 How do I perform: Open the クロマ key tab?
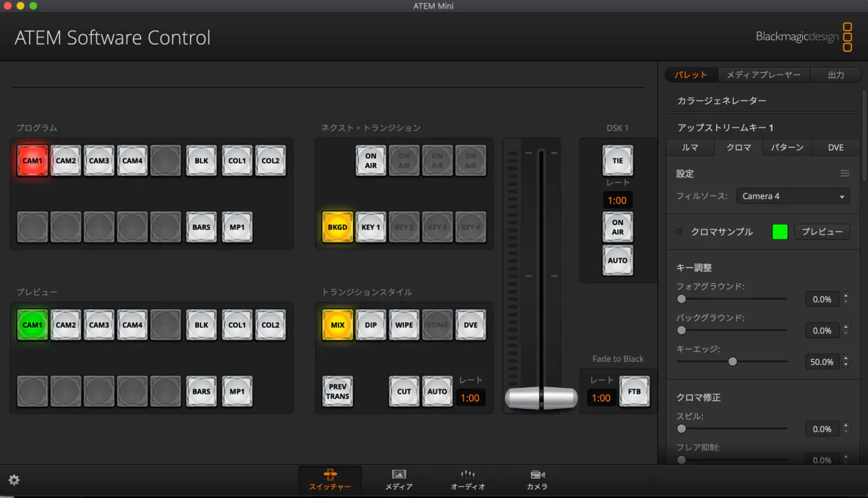(x=738, y=147)
